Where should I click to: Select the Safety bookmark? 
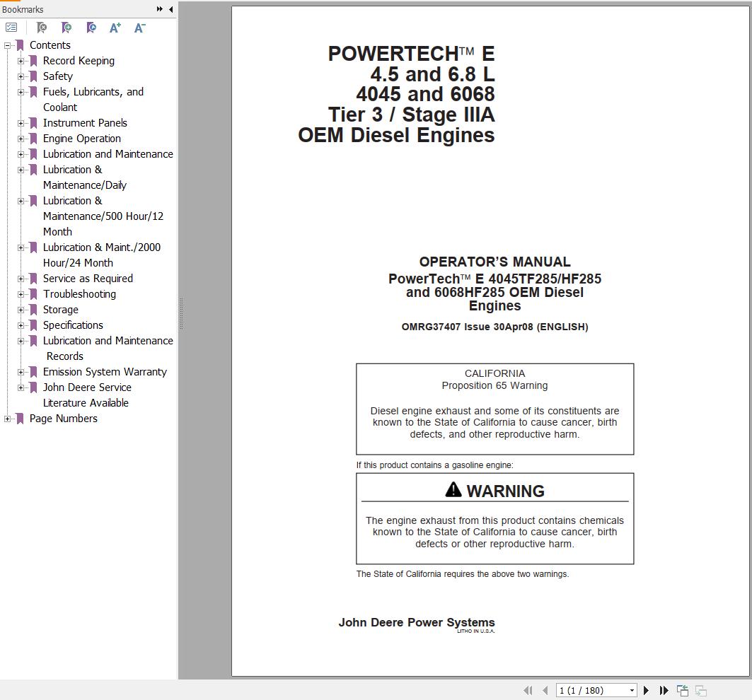coord(57,76)
